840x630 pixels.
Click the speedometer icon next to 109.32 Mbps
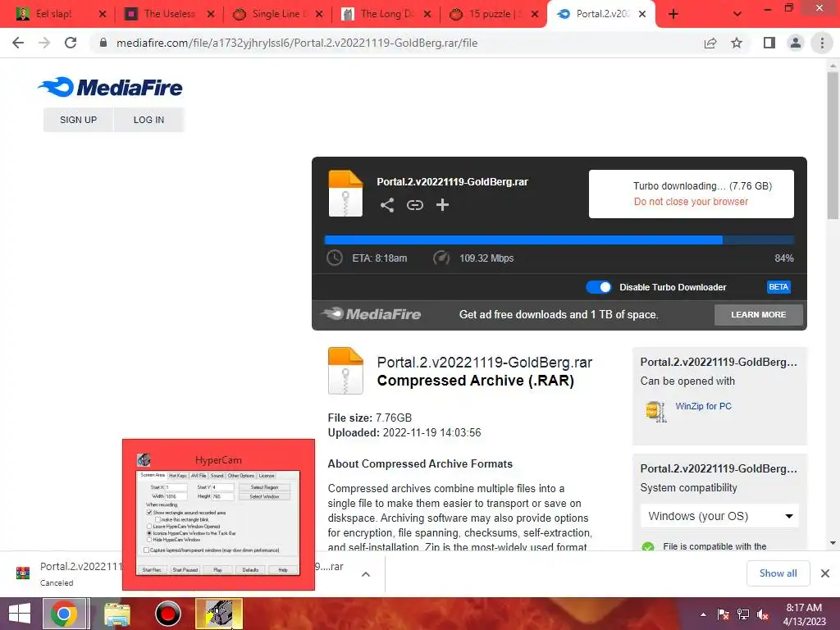441,258
